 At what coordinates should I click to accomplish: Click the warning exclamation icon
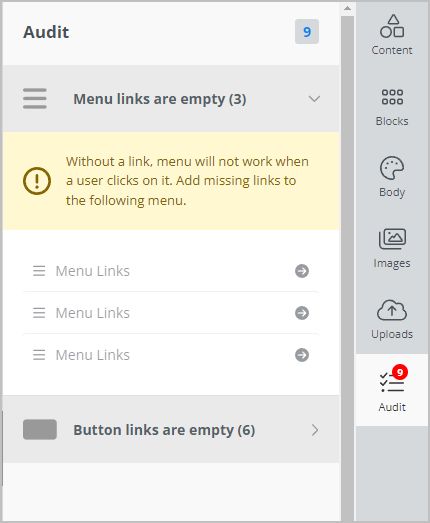[37, 181]
